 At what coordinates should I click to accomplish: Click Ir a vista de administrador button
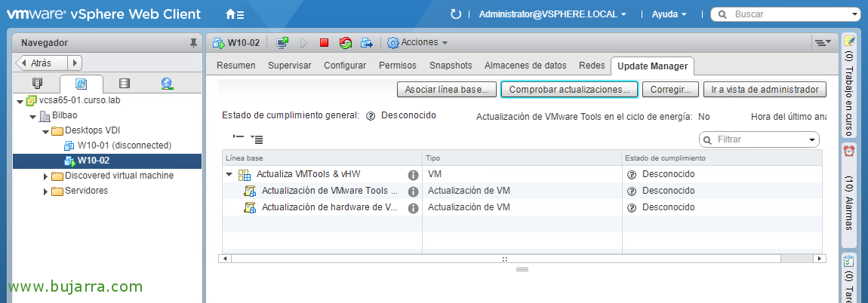pos(765,90)
